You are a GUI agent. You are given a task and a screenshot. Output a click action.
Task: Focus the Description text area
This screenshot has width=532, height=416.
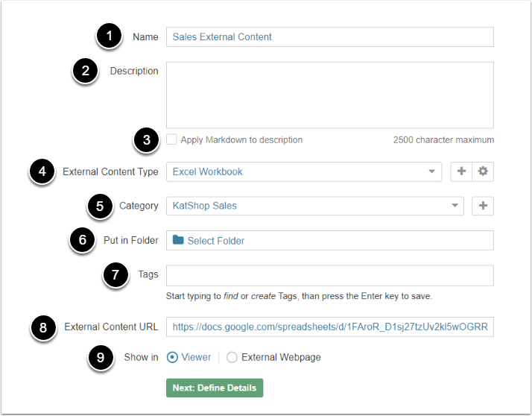329,95
